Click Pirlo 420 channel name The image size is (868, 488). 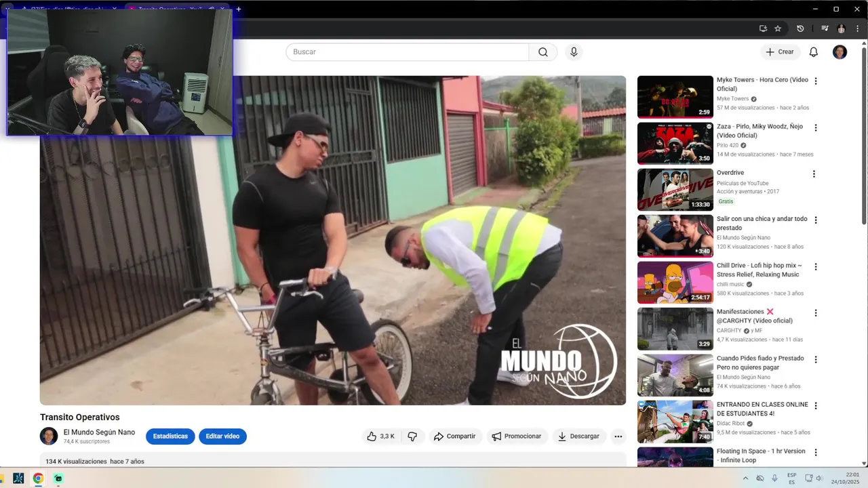[728, 145]
